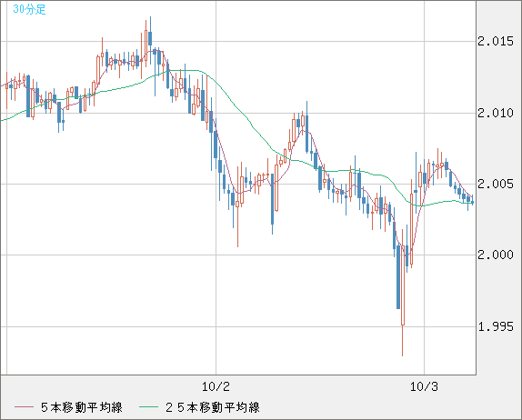Click the 10/2 date axis label

(x=216, y=386)
